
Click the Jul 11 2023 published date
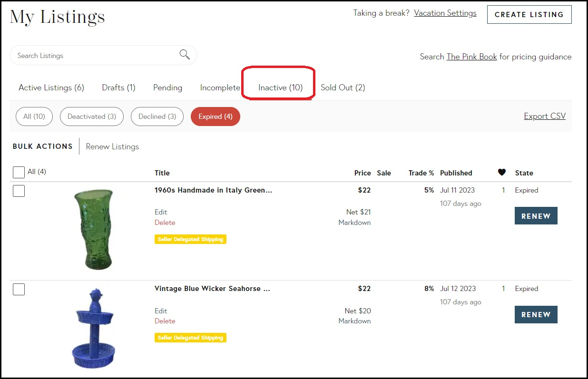pyautogui.click(x=457, y=190)
